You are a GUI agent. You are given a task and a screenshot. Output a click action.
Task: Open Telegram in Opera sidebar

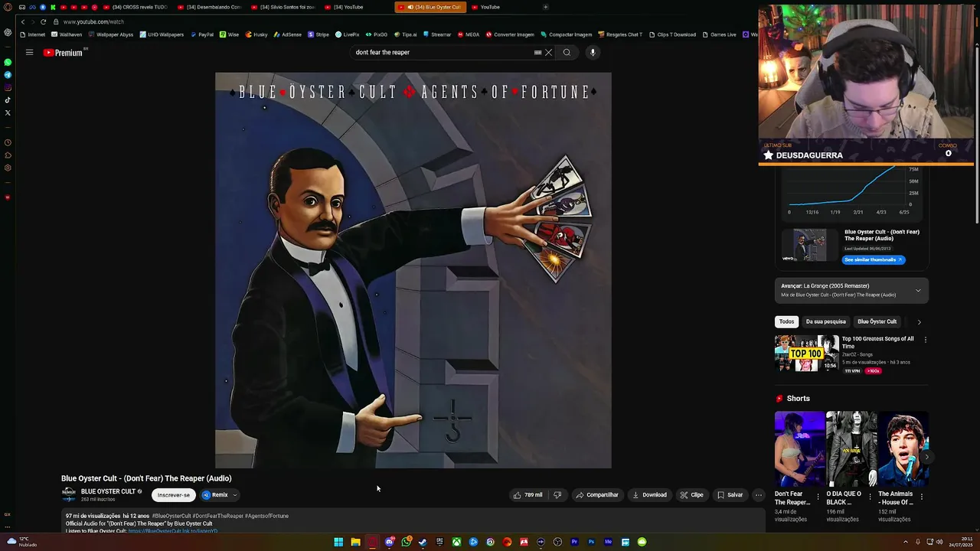[x=8, y=75]
